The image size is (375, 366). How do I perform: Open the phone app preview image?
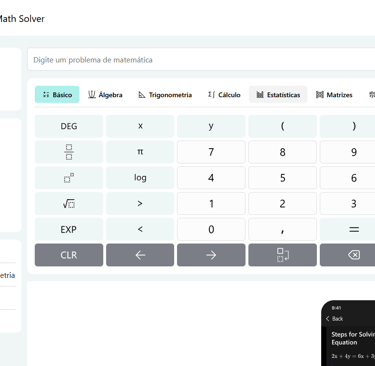click(348, 333)
